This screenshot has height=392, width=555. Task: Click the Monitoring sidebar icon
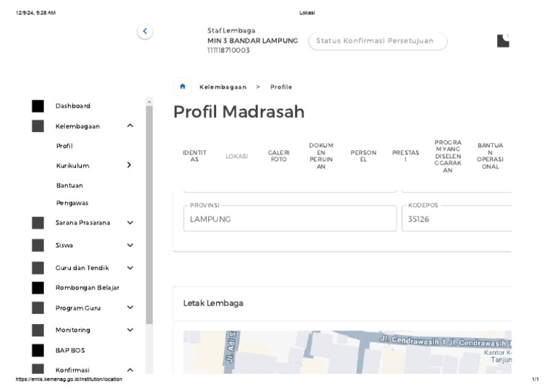click(x=38, y=330)
